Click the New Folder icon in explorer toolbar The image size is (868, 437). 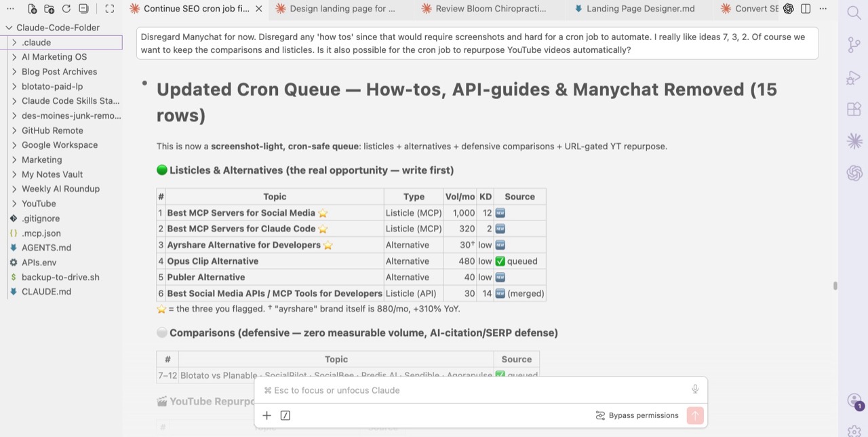[50, 9]
